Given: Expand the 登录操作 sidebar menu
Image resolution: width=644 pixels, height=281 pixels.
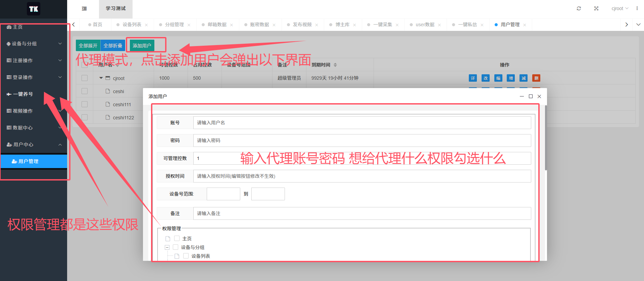Looking at the screenshot, I should tap(34, 77).
